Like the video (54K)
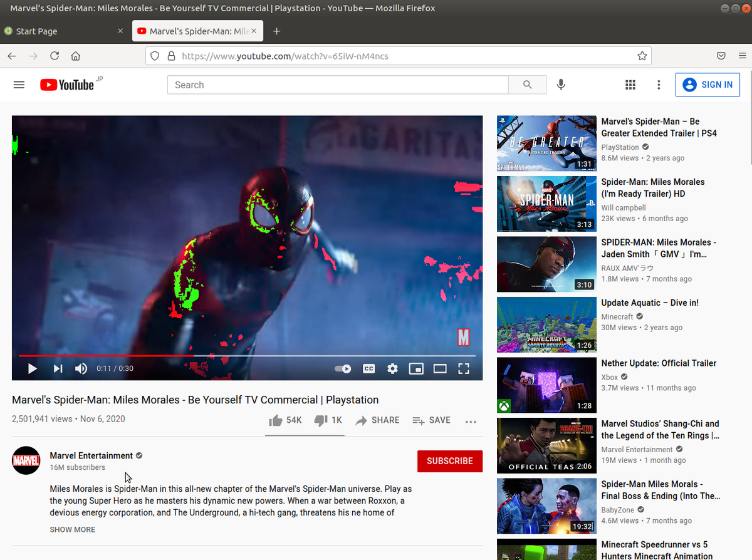752x560 pixels. [x=285, y=420]
